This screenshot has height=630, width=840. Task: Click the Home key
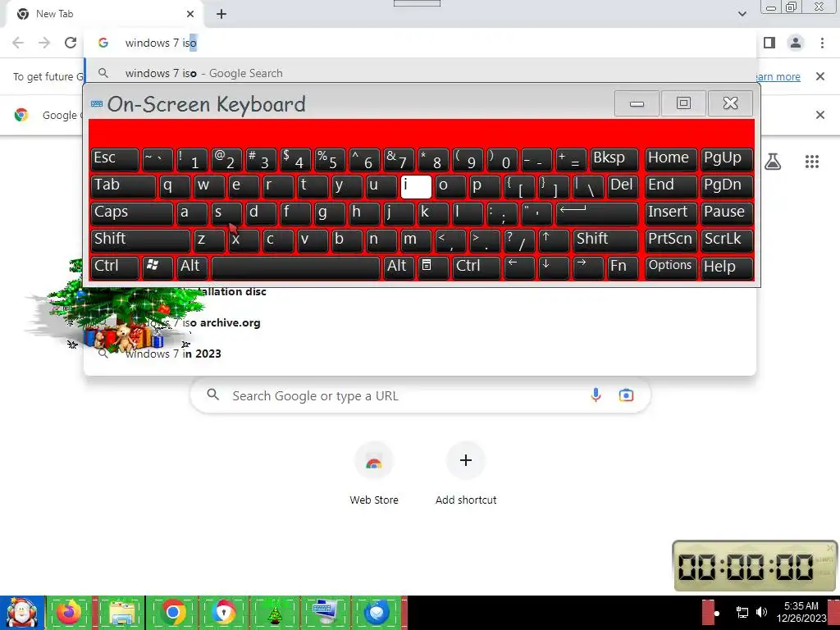(x=671, y=159)
